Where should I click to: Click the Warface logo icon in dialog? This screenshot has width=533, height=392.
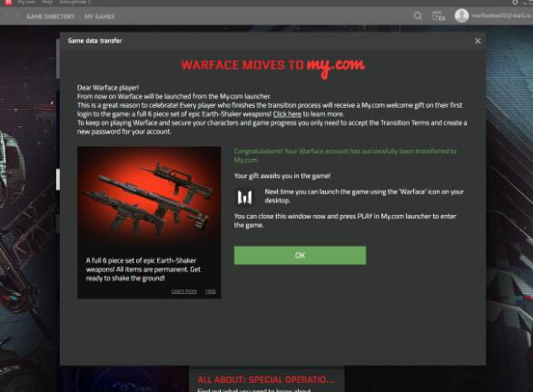pos(245,197)
